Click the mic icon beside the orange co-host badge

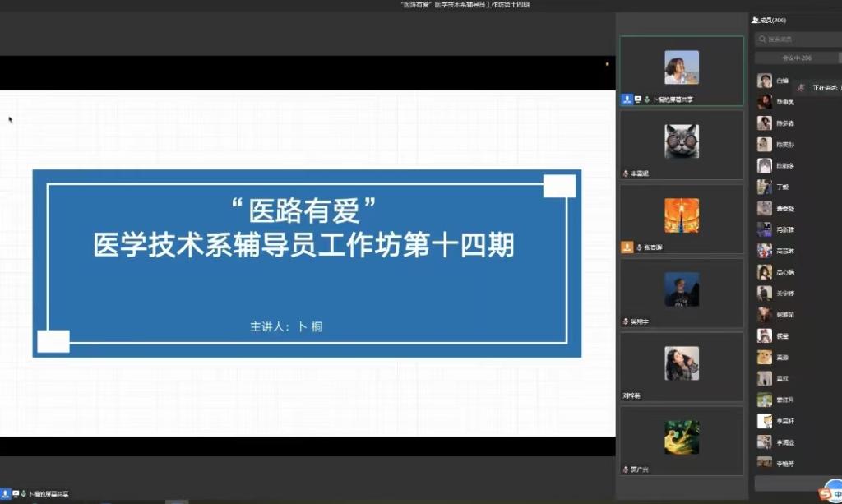click(639, 247)
